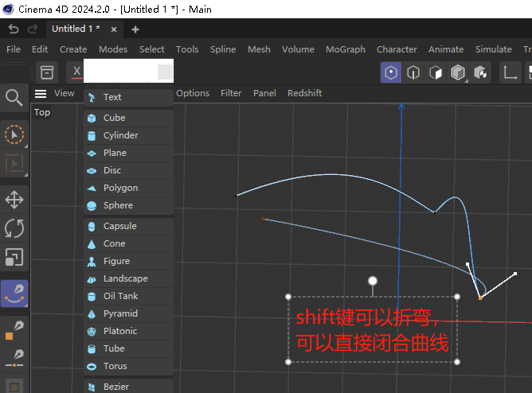This screenshot has width=532, height=393.
Task: Switch to the white-faced cube mode icon
Action: pos(436,72)
